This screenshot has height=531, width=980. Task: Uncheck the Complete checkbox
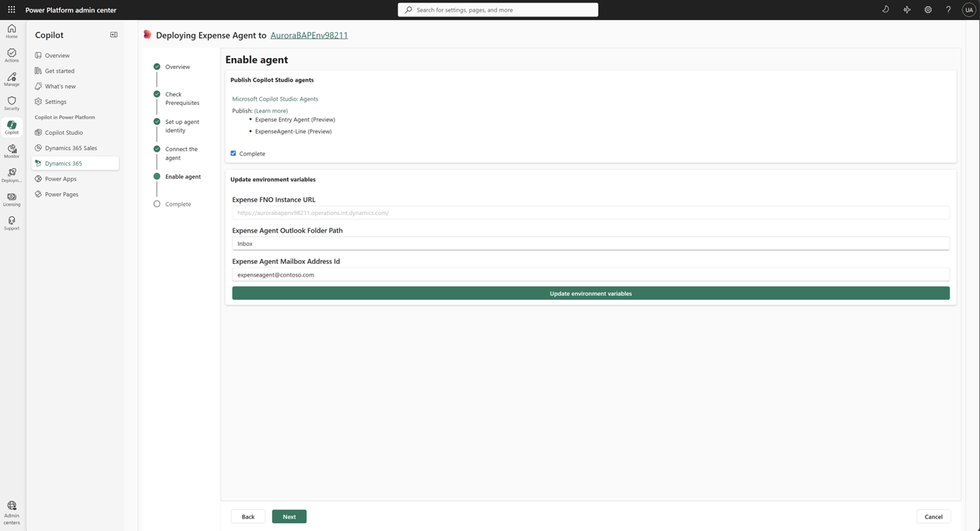[x=233, y=153]
